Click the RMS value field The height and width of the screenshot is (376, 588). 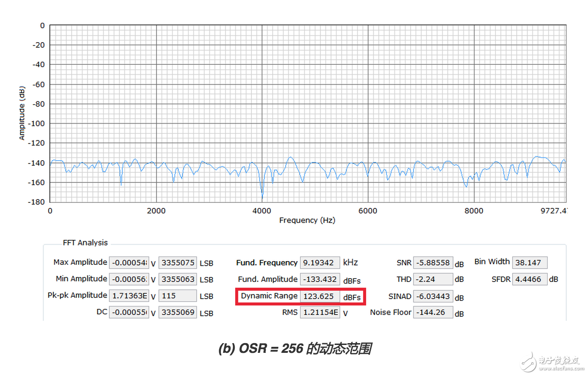(x=319, y=312)
